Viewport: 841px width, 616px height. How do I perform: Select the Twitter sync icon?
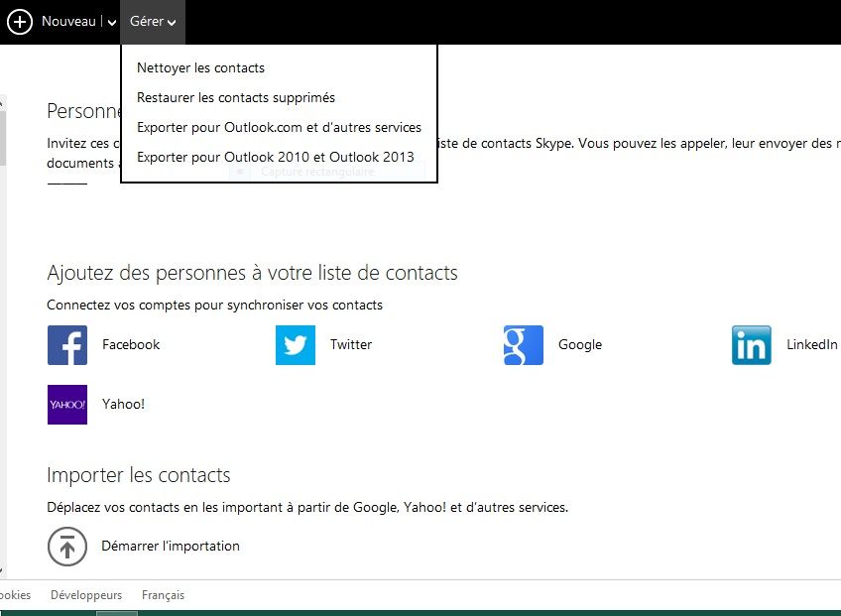tap(295, 344)
